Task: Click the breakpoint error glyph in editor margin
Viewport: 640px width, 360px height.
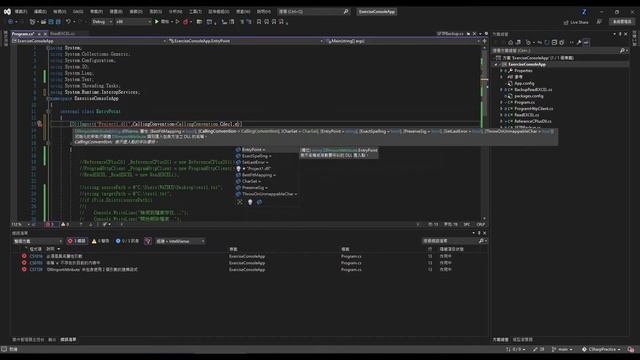Action: click(40, 124)
